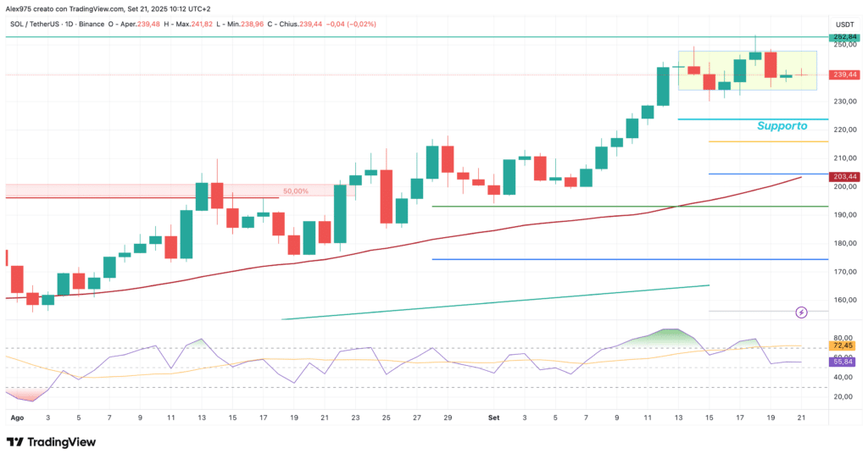Click the low price value 238,96
The width and height of the screenshot is (868, 459).
tap(253, 25)
